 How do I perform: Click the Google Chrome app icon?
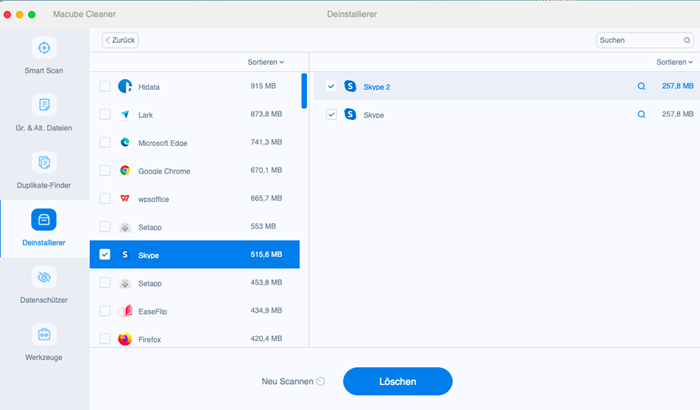coord(125,171)
